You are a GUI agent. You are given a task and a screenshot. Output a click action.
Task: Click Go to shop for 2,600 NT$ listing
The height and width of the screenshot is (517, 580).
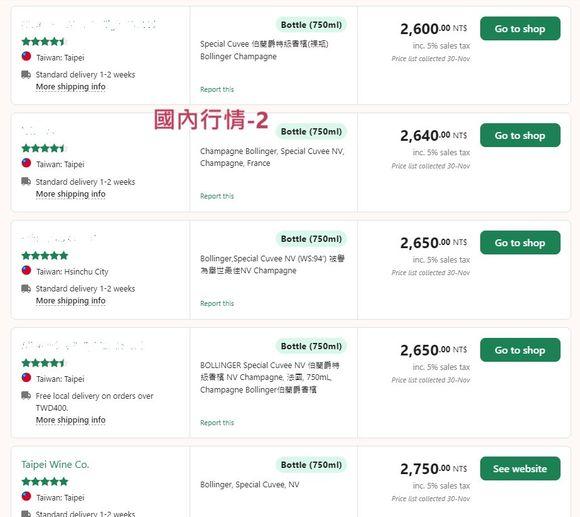click(520, 28)
